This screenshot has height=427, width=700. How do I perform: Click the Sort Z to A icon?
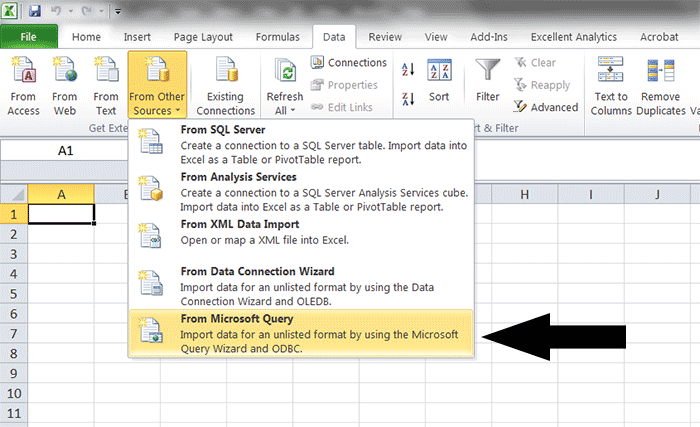click(407, 99)
